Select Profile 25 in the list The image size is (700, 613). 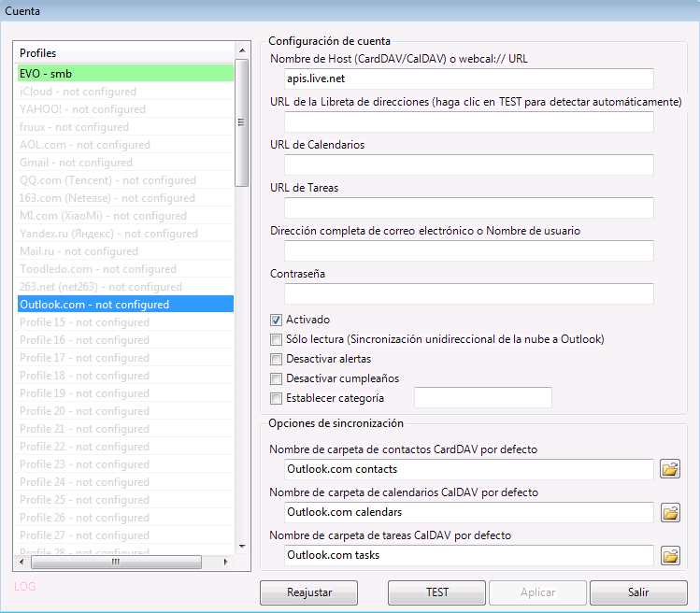[x=125, y=500]
